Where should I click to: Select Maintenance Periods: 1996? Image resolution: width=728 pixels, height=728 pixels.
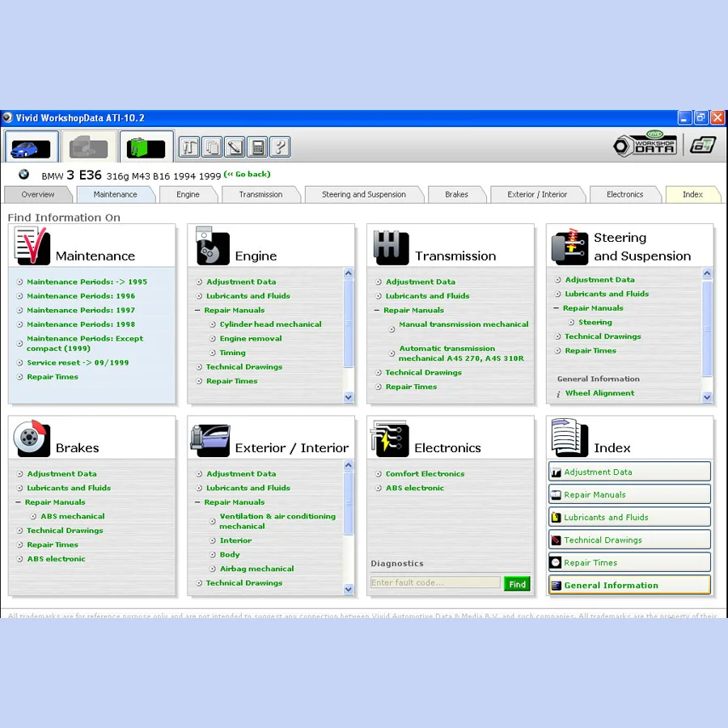point(80,296)
